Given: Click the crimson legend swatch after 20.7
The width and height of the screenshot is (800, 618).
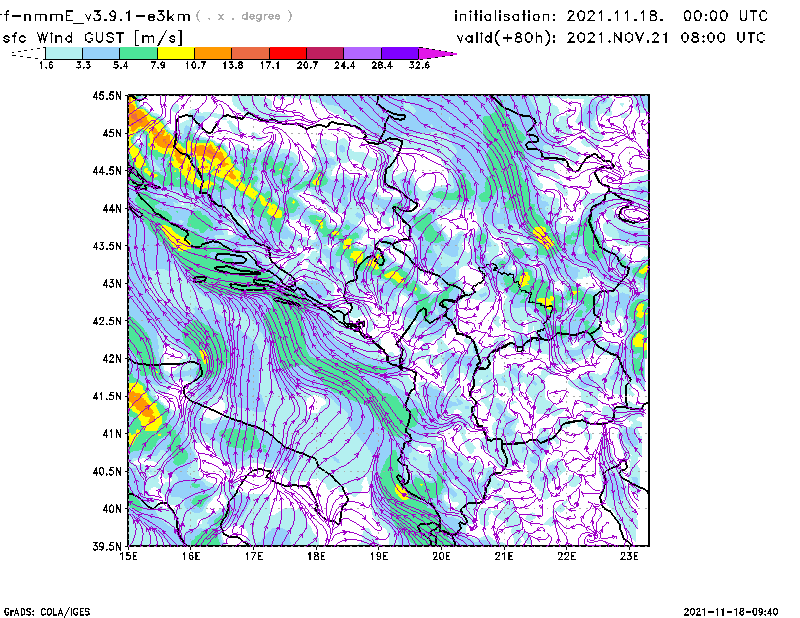Looking at the screenshot, I should tap(325, 53).
